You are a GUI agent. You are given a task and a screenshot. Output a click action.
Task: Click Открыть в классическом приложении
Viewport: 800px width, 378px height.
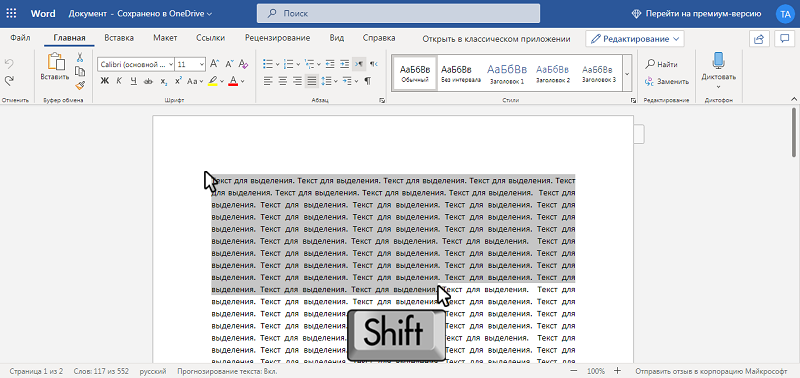point(496,39)
